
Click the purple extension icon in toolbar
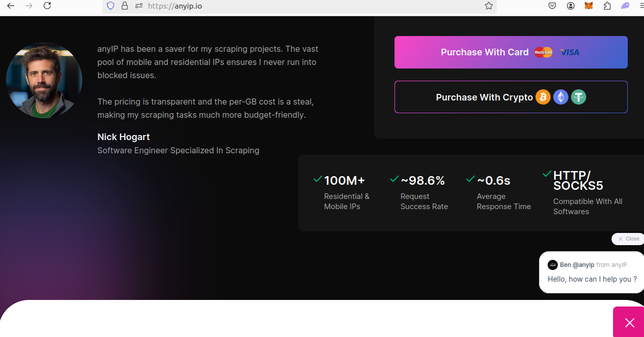click(625, 6)
